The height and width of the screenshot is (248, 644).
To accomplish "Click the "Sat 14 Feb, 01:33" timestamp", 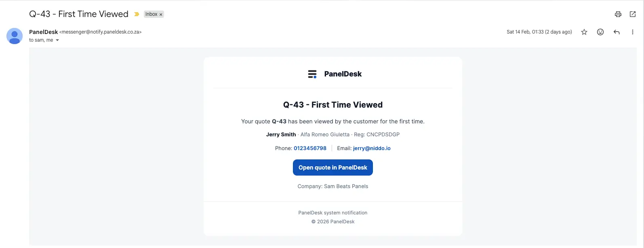I will pyautogui.click(x=539, y=32).
